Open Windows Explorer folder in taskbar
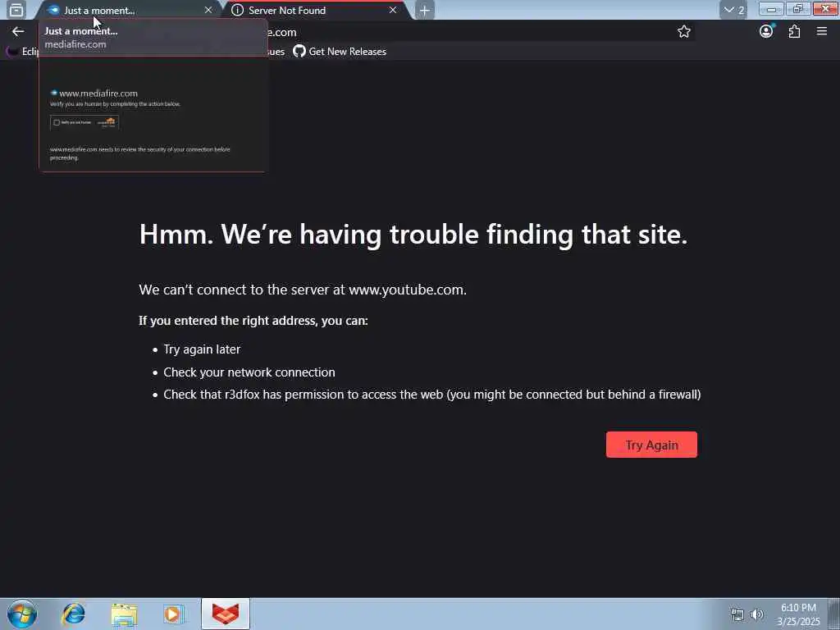Screen dimensions: 840x630 pyautogui.click(x=124, y=614)
